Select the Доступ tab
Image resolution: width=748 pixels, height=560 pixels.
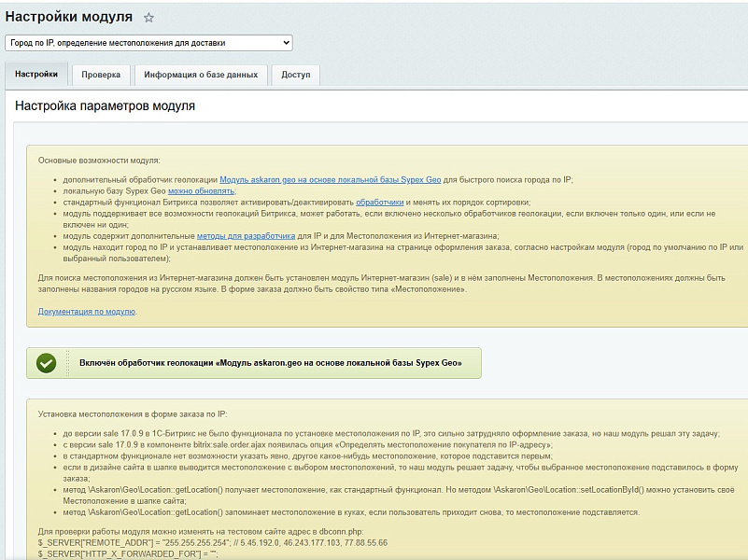296,75
